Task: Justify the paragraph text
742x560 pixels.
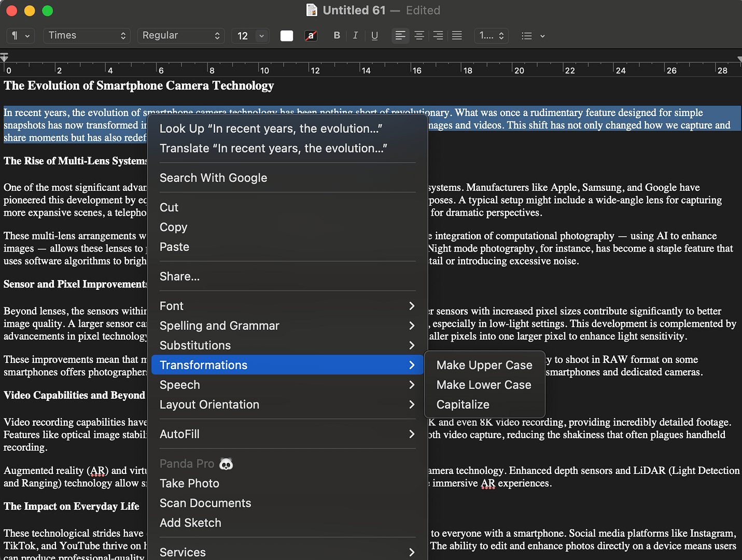Action: (x=456, y=36)
